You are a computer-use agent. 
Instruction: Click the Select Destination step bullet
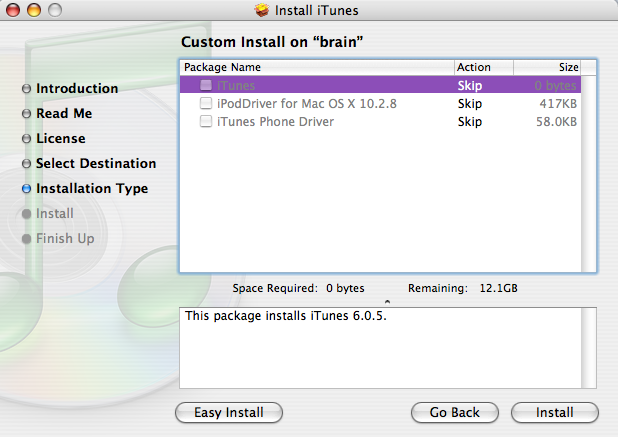pos(26,164)
